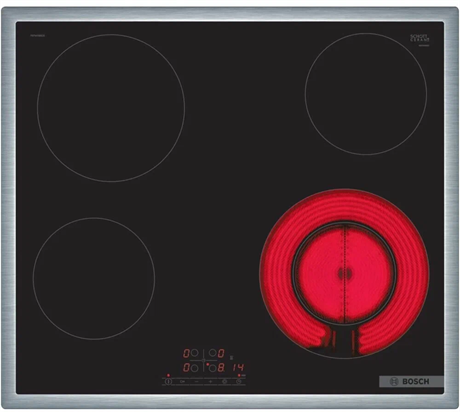
Task: Click the front-left cooking zone ring
Action: (94, 279)
